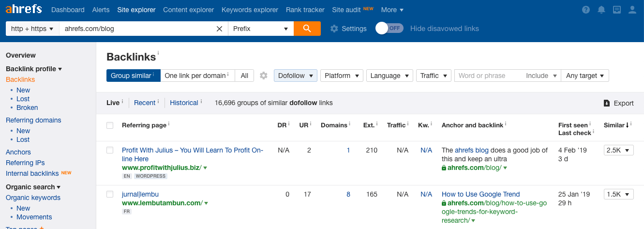
Task: Open Anchors in the sidebar
Action: (18, 152)
